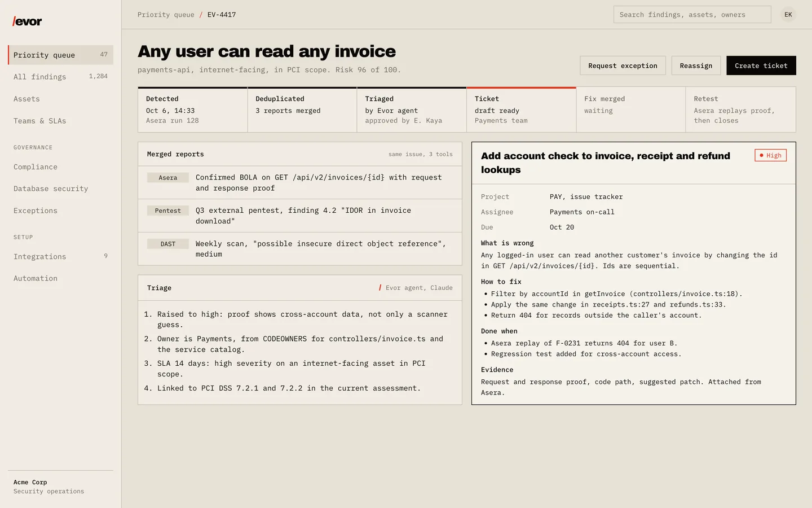Select the Ticket stage
The height and width of the screenshot is (508, 812).
click(521, 110)
